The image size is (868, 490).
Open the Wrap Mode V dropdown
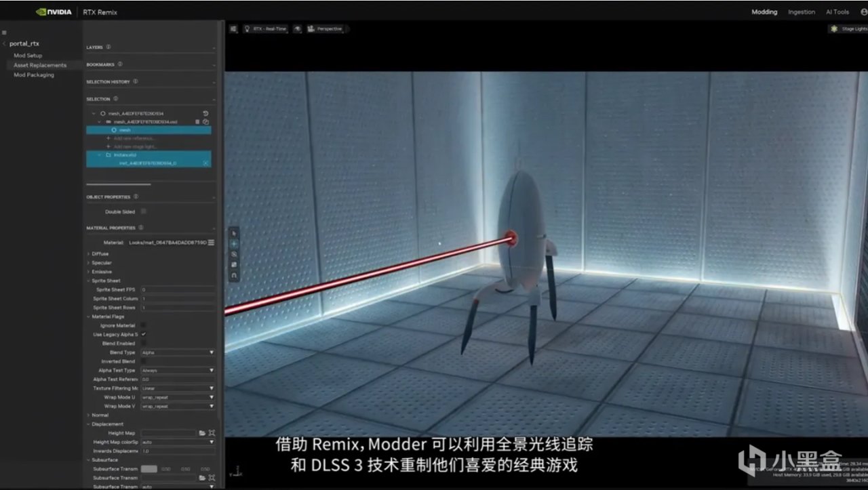tap(178, 406)
